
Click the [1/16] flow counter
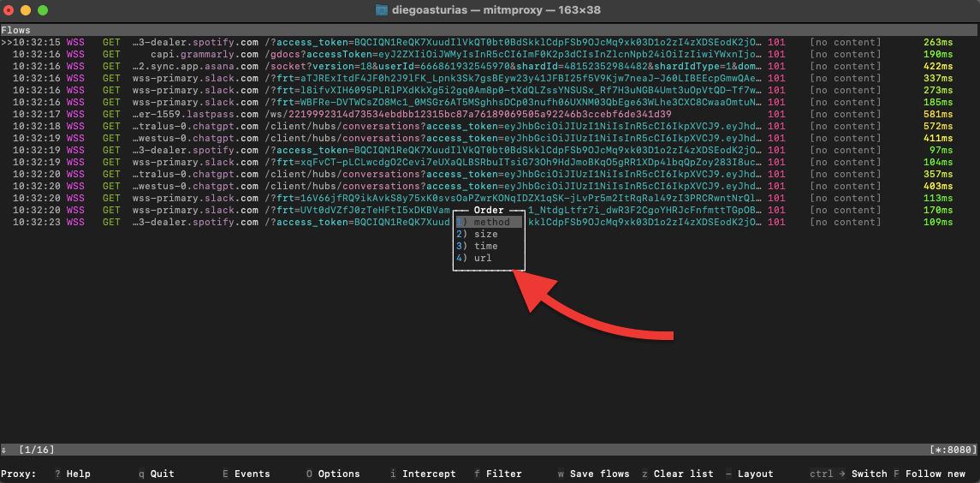click(37, 450)
